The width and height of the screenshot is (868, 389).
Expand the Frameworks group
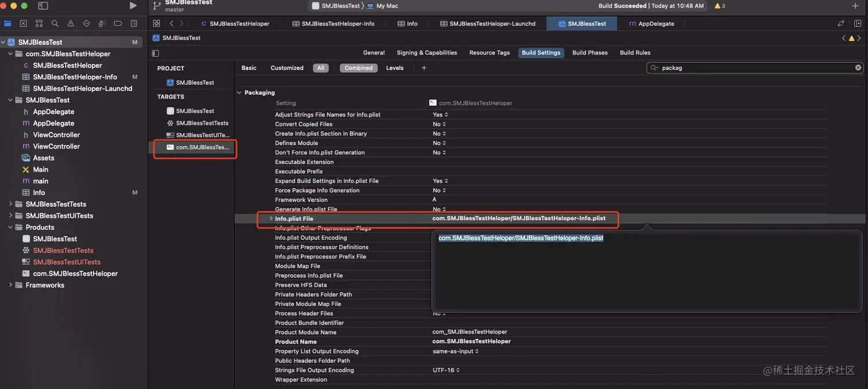pyautogui.click(x=10, y=285)
